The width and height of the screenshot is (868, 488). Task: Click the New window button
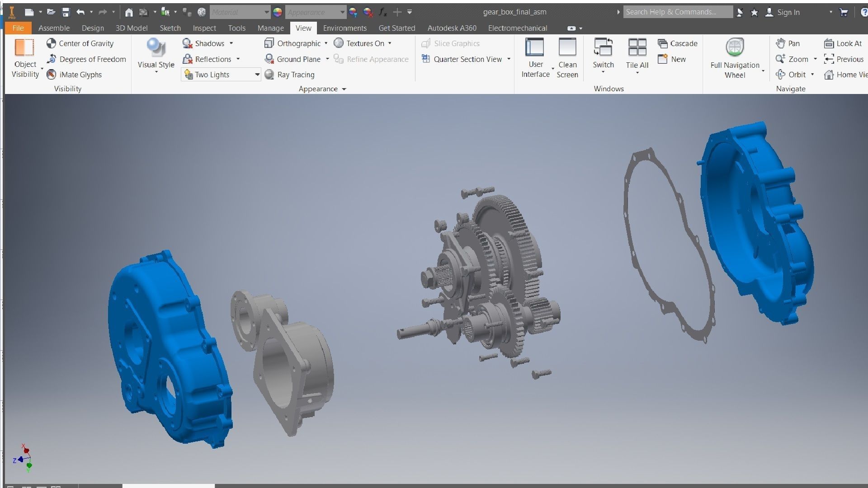pyautogui.click(x=672, y=59)
